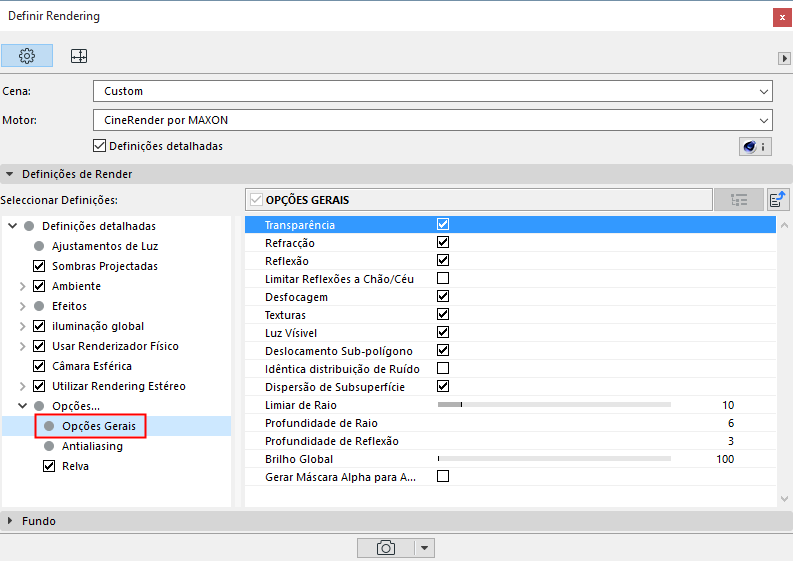Select Ajustamentos de Luz tree item
The image size is (793, 561).
coord(105,246)
